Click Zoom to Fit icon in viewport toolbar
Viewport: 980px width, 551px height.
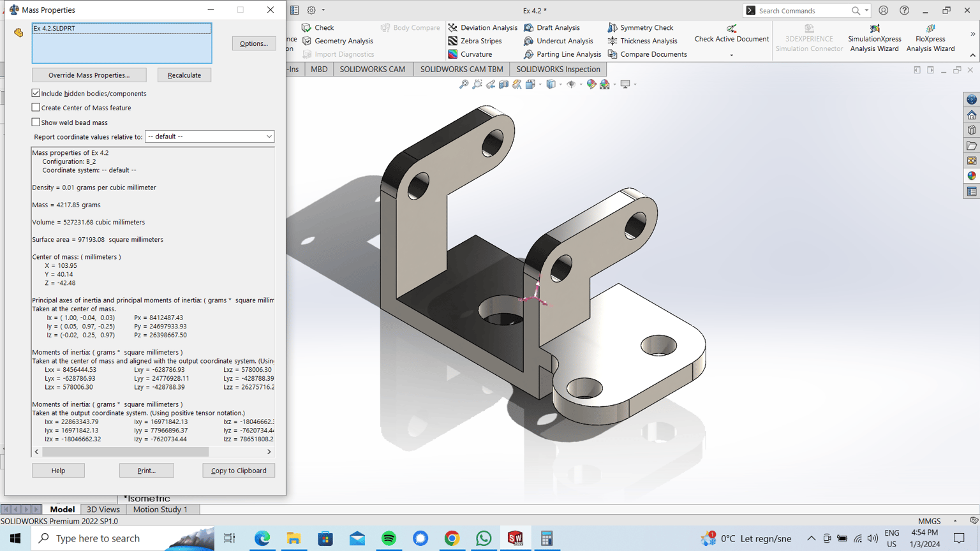[464, 84]
